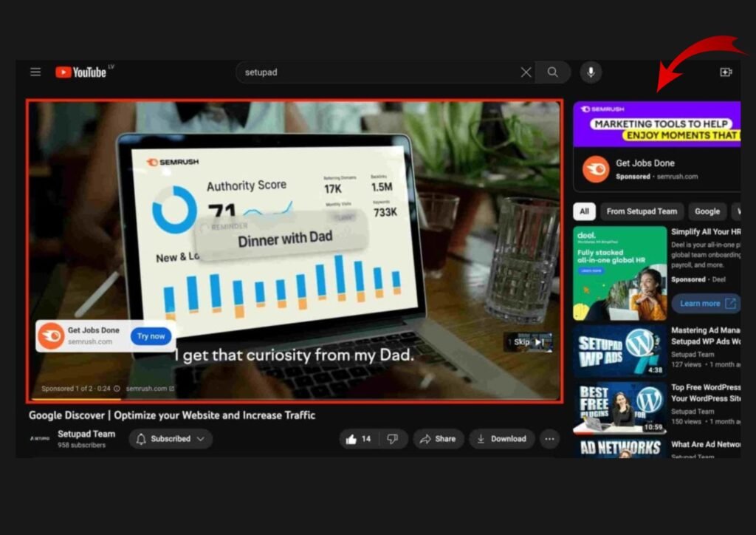The image size is (756, 535).
Task: Open the three-dot more actions menu
Action: click(x=549, y=439)
